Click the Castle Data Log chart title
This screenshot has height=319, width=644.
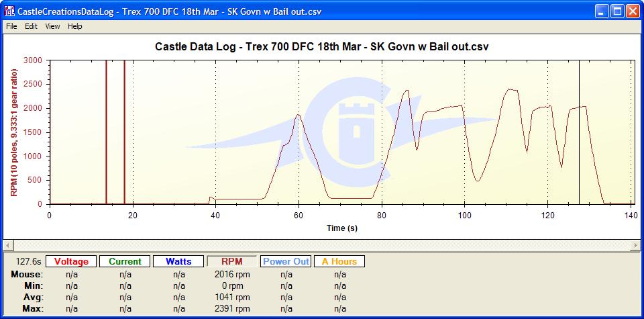tap(321, 47)
